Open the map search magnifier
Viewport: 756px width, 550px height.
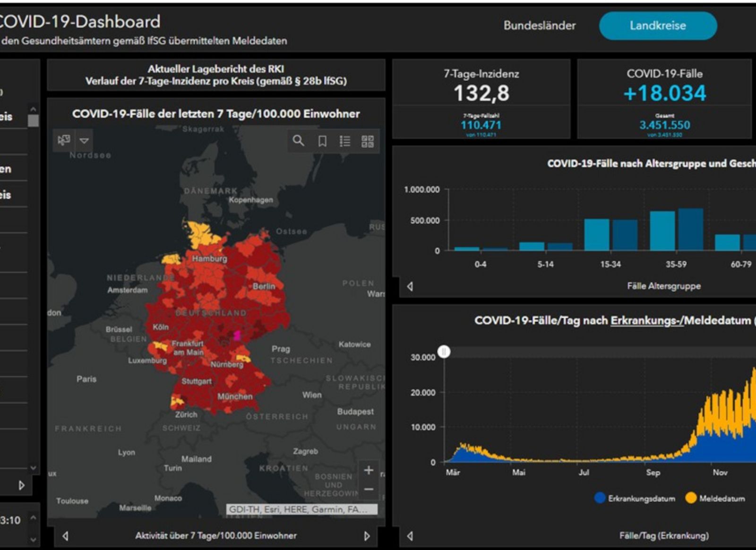pos(298,141)
